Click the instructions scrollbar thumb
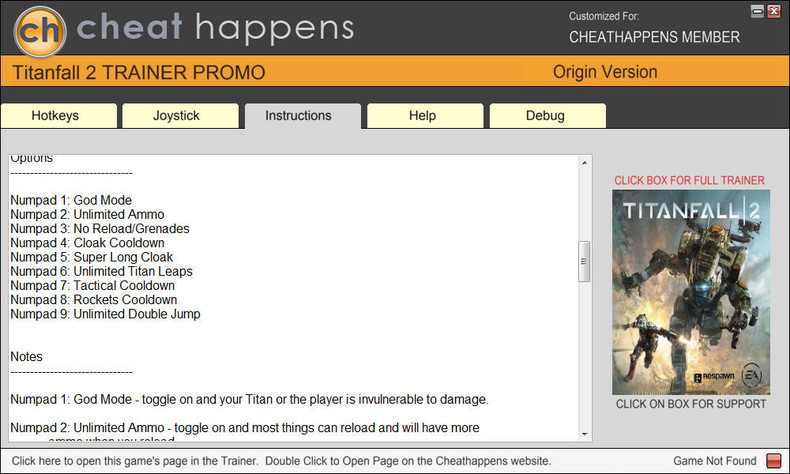 [x=584, y=261]
